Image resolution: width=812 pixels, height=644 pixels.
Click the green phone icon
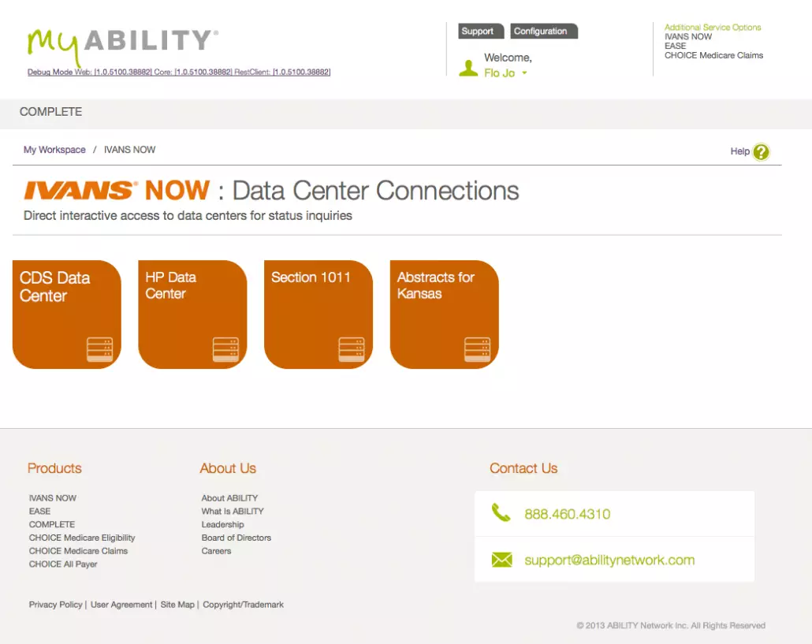pos(501,513)
